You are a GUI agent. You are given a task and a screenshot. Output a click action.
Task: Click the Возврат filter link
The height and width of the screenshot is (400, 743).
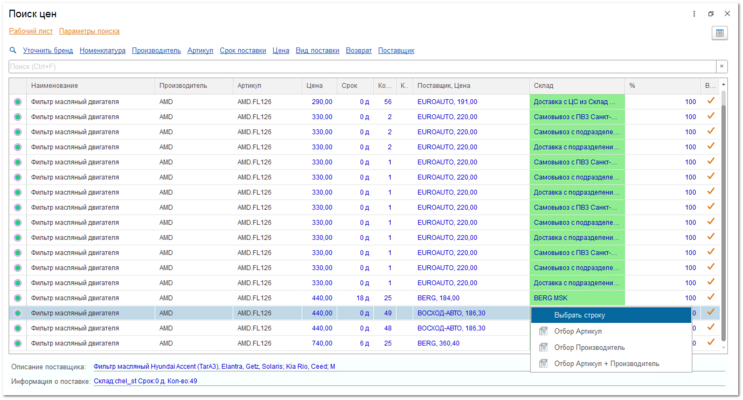coord(359,50)
